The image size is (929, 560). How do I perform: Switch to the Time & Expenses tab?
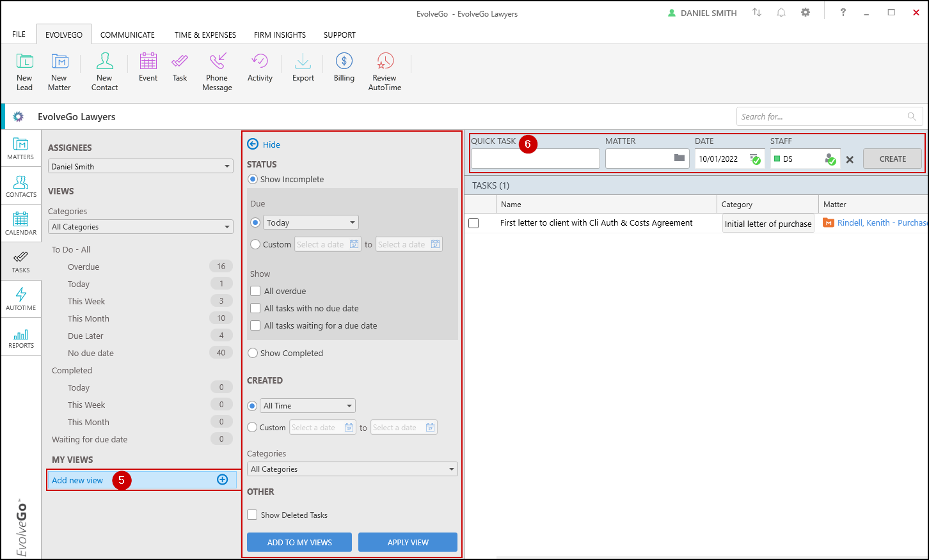pos(205,35)
